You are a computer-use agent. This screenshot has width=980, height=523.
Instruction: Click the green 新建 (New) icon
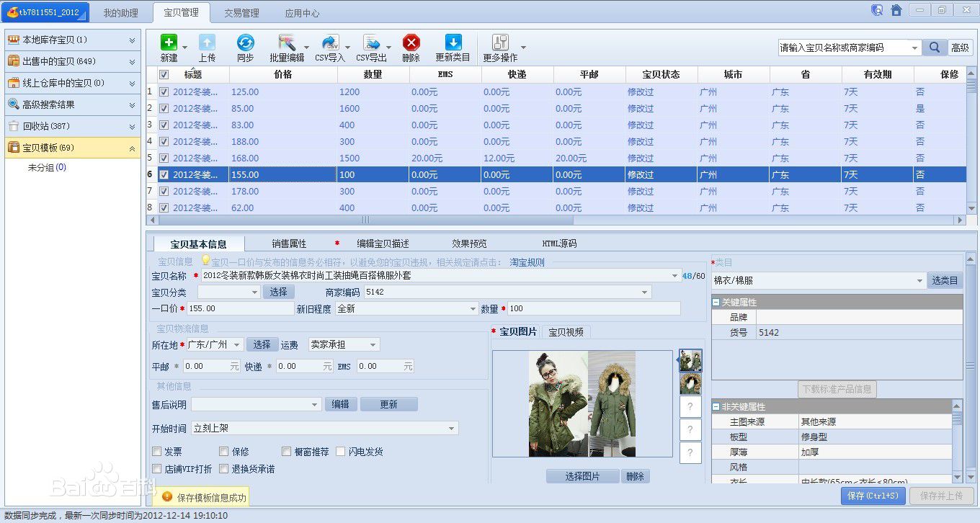point(169,43)
